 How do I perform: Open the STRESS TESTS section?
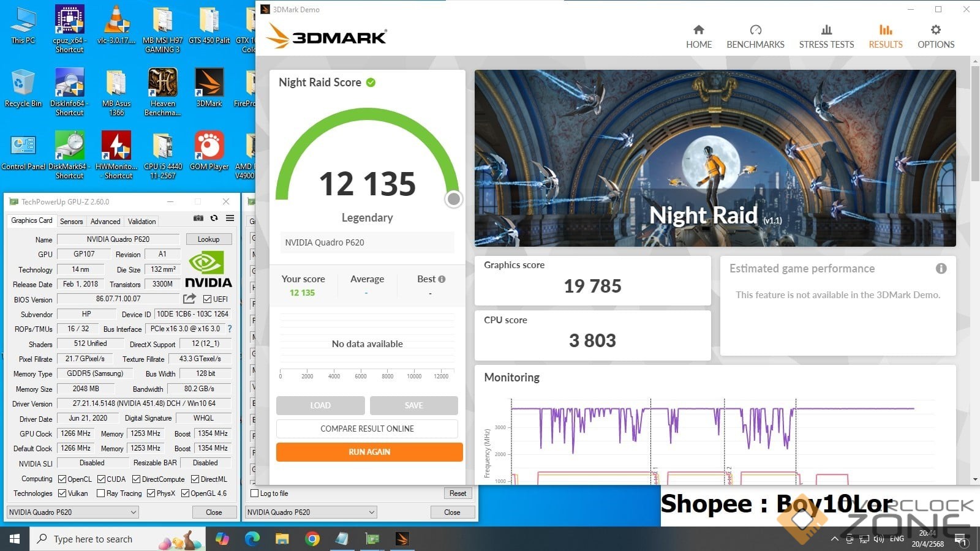(826, 37)
